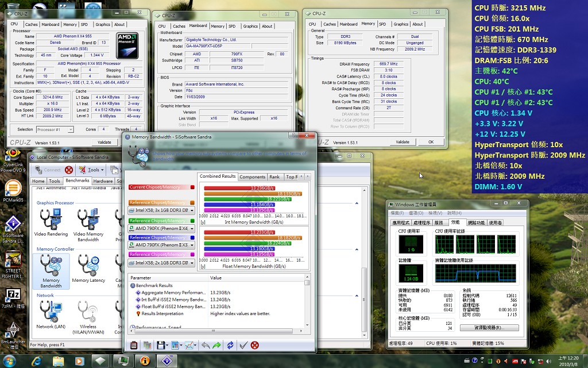This screenshot has height=368, width=588.
Task: Collapse the Network section chevron
Action: (357, 296)
